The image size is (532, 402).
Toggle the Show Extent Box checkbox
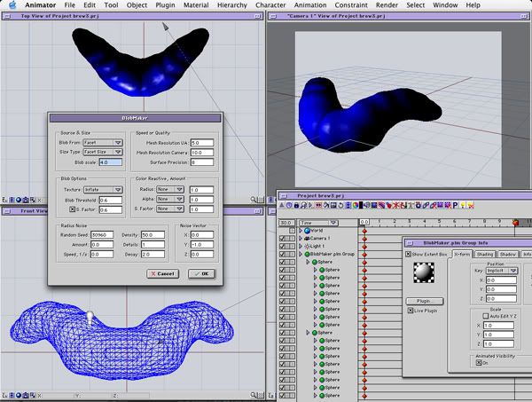click(410, 255)
